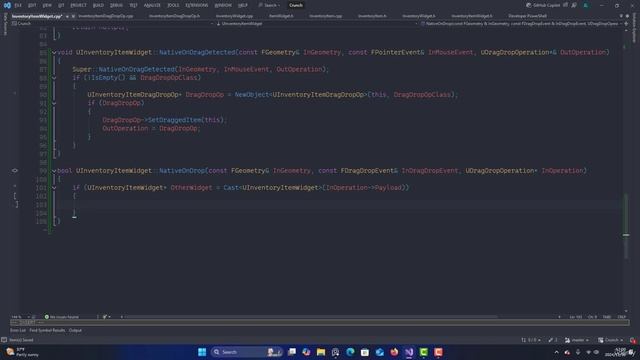This screenshot has height=360, width=640.
Task: Click the Git changes counter in status bar
Action: pyautogui.click(x=531, y=340)
